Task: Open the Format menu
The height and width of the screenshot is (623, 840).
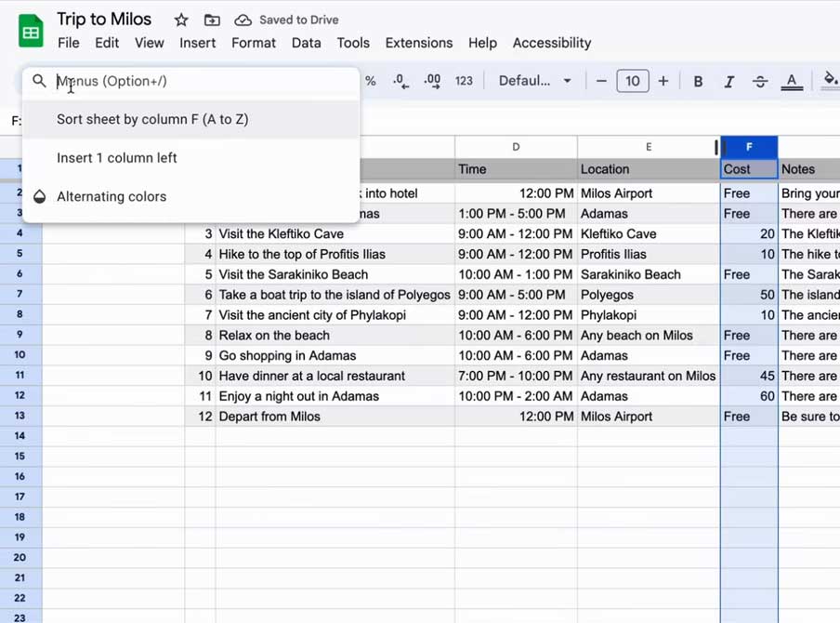Action: click(254, 43)
